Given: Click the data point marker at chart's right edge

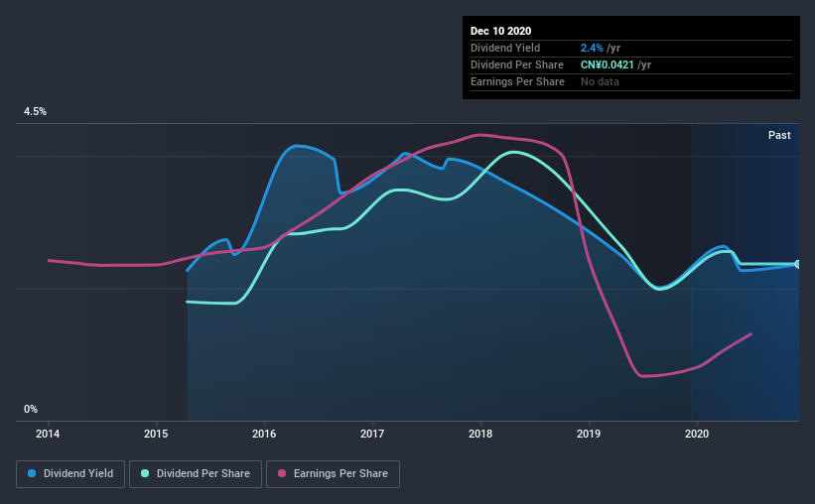Looking at the screenshot, I should point(798,264).
